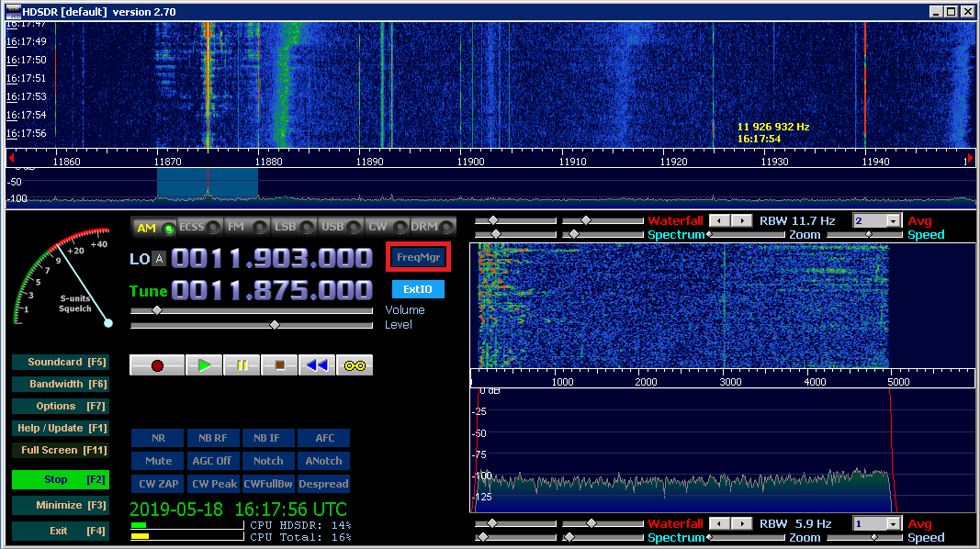Open Soundcard [F5] settings
The width and height of the screenshot is (980, 549).
click(x=61, y=363)
